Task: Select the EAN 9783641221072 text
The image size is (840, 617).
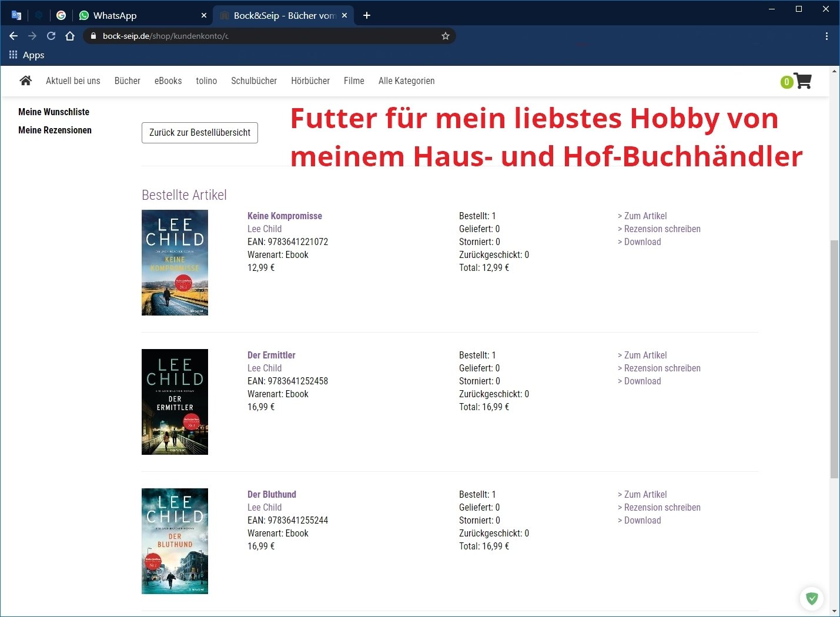Action: click(288, 242)
